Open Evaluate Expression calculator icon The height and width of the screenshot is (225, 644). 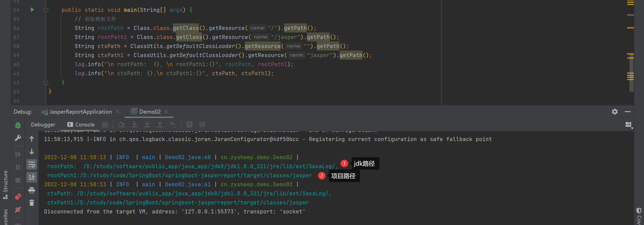click(189, 124)
